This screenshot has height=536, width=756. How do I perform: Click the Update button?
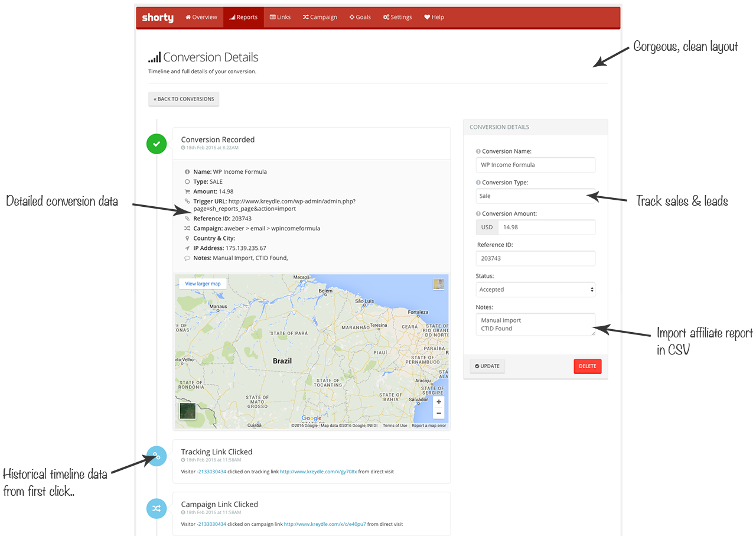pos(487,366)
